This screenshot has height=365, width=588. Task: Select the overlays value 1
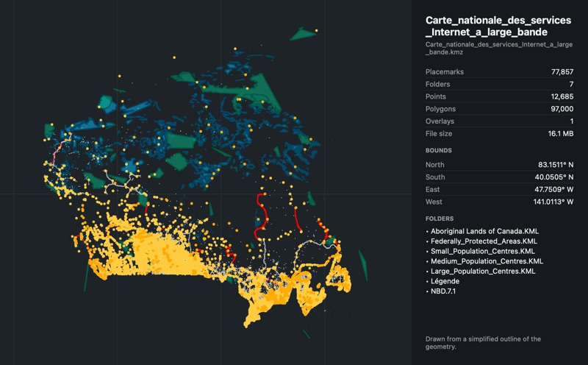point(572,121)
